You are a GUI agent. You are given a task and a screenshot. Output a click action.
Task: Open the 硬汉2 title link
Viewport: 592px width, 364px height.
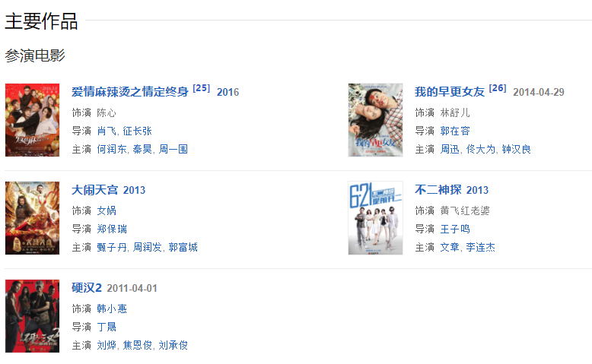(87, 288)
